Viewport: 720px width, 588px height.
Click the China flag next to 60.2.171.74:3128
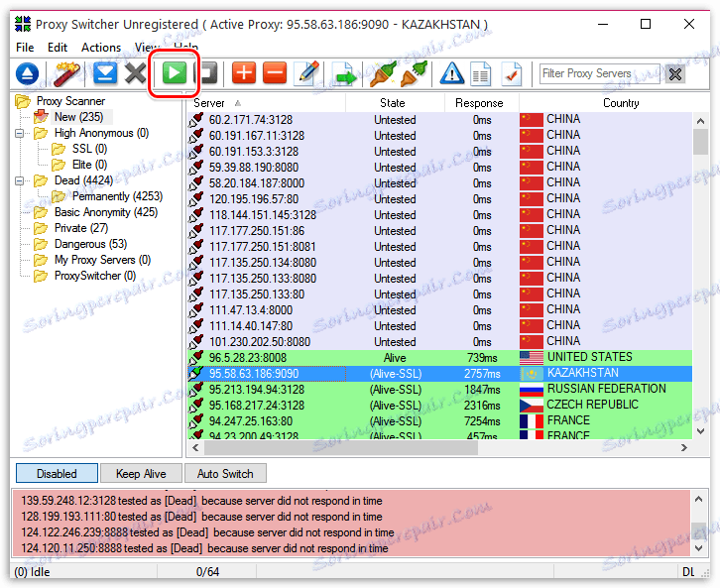532,120
